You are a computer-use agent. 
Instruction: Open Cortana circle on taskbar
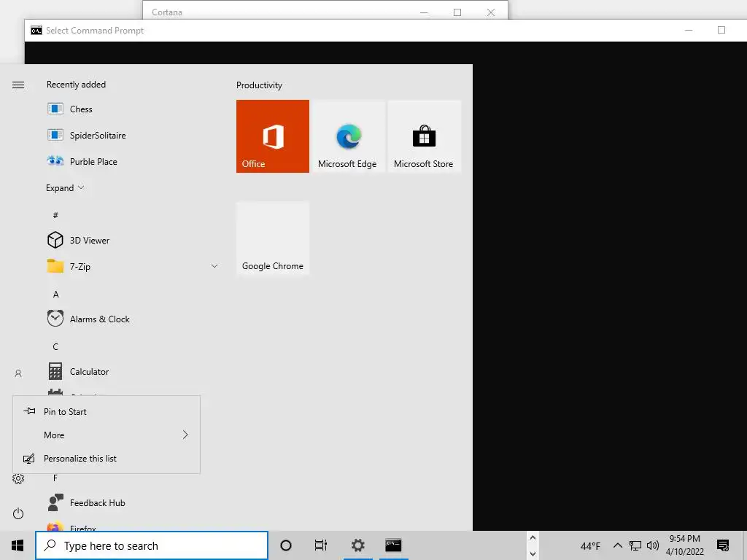tap(286, 545)
